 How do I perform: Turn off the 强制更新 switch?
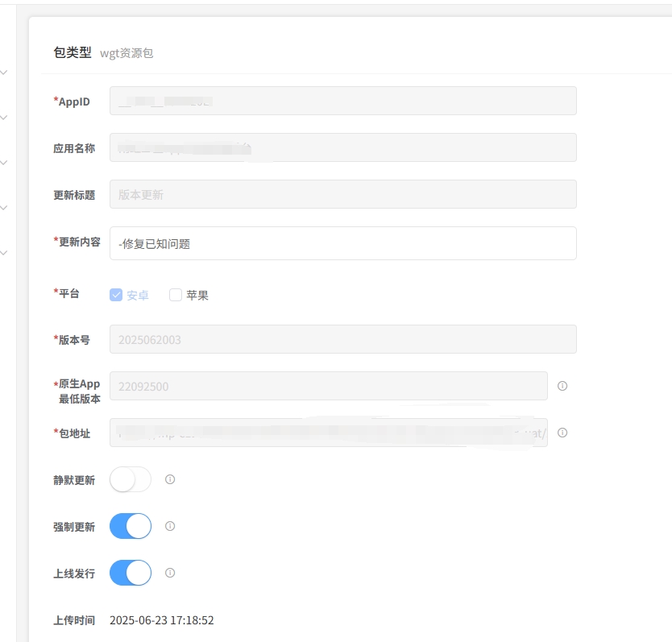131,526
